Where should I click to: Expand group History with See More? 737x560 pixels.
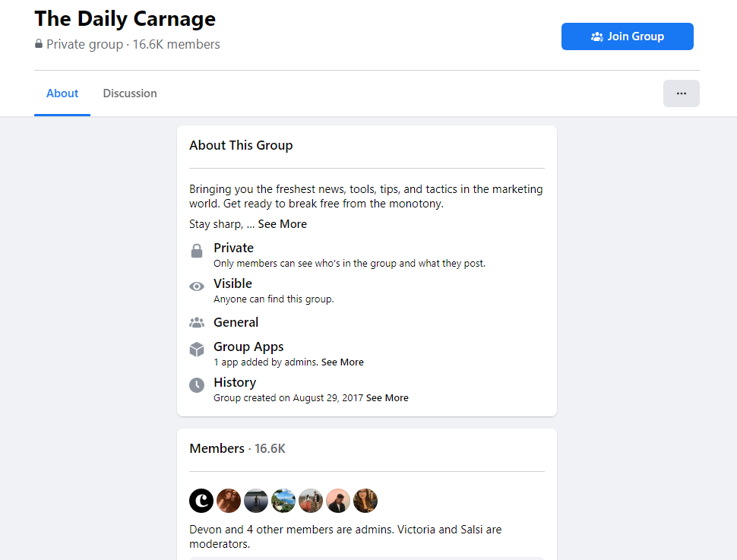(x=387, y=398)
